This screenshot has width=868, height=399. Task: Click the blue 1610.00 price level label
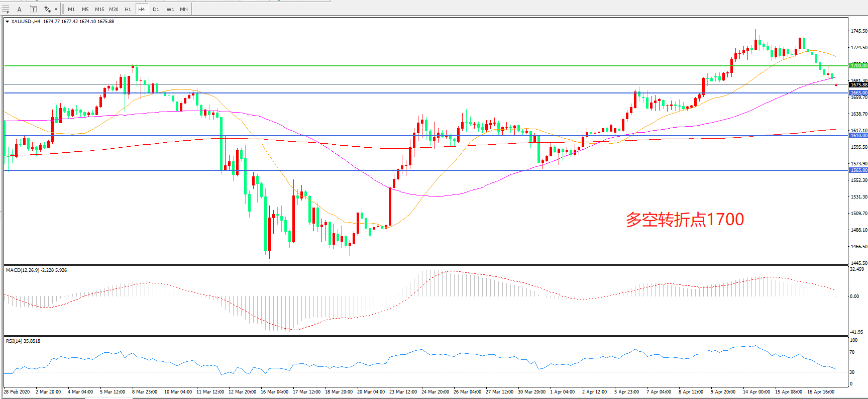[x=858, y=136]
